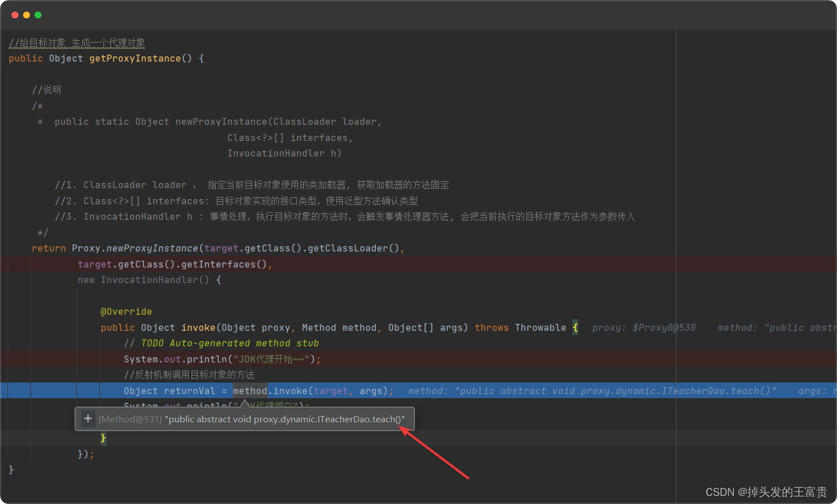The height and width of the screenshot is (504, 837).
Task: Click the comment //反射机制调用目标对象的方法
Action: point(189,375)
